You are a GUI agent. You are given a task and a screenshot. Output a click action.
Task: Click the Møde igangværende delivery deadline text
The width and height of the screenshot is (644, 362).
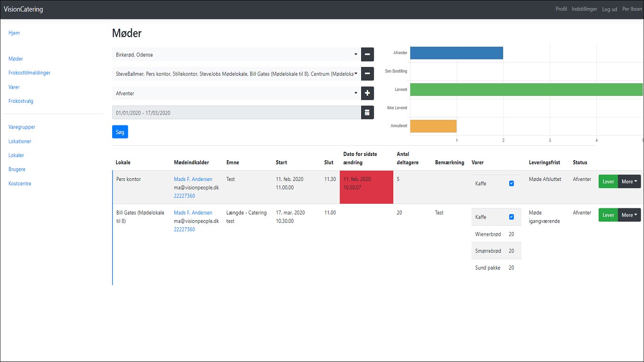click(545, 217)
